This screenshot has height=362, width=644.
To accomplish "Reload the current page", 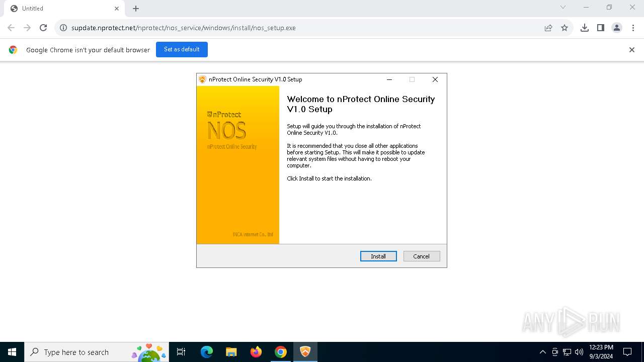I will (43, 28).
